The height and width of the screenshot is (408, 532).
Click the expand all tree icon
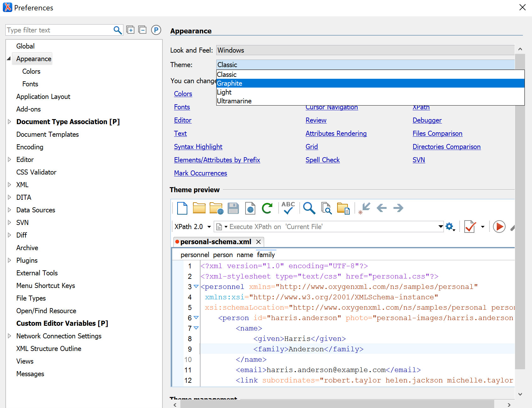pos(130,30)
